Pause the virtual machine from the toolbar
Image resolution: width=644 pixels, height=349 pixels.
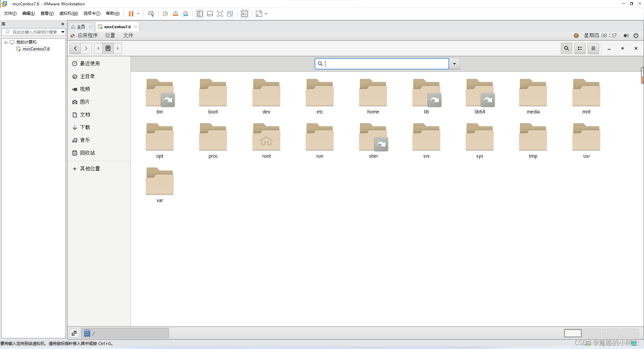[x=131, y=14]
